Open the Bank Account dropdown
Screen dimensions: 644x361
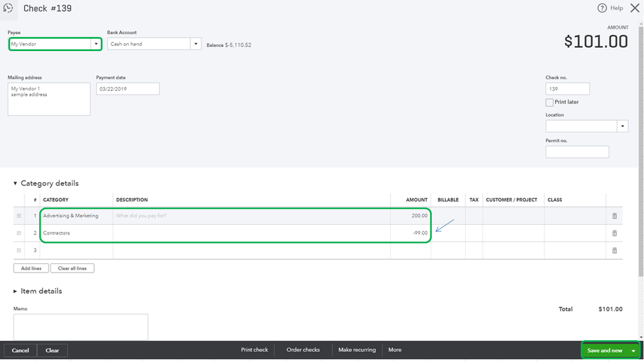coord(196,44)
